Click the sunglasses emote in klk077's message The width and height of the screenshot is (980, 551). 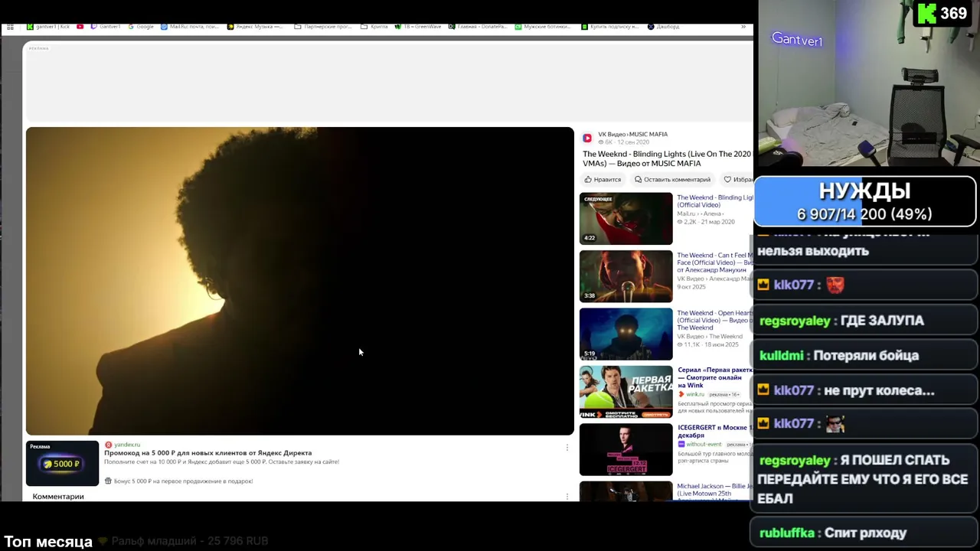point(835,425)
